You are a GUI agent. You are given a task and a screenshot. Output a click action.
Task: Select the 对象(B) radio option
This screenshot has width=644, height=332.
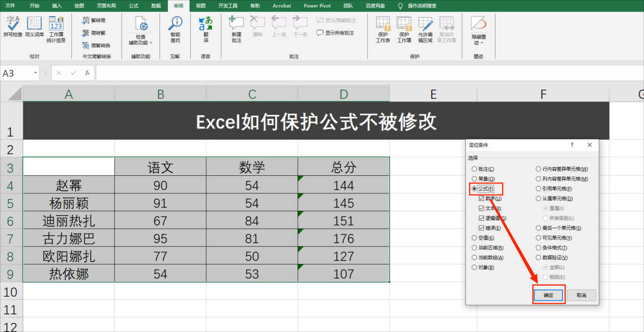coord(483,268)
